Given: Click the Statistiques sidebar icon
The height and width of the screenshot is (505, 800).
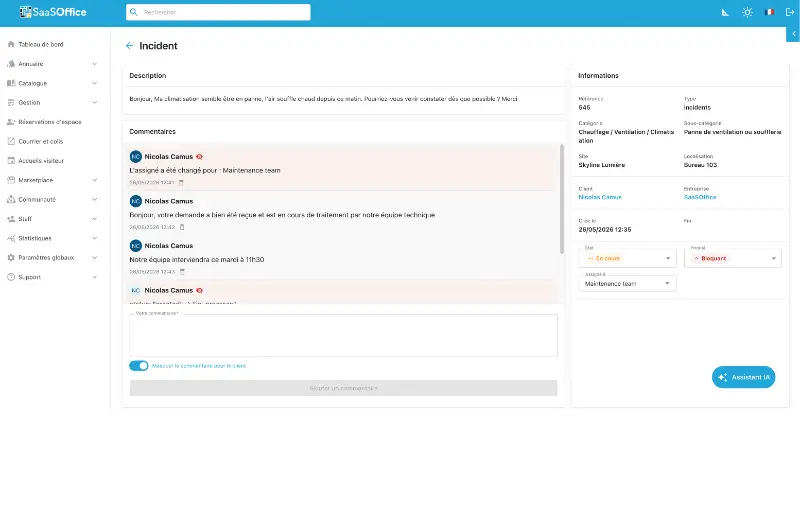Looking at the screenshot, I should (11, 238).
